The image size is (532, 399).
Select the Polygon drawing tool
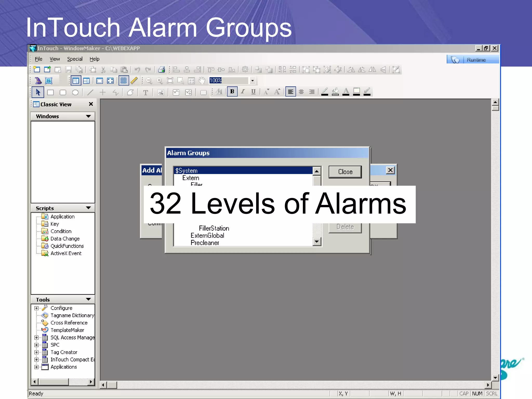[130, 92]
